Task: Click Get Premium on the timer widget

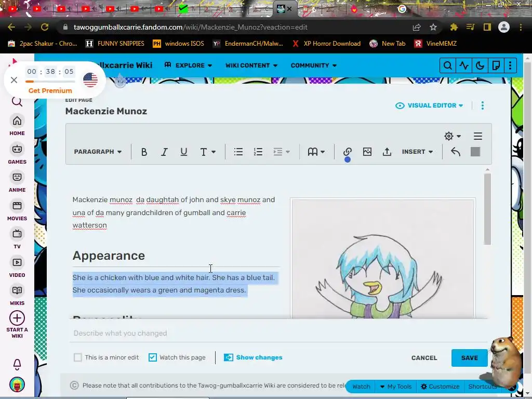Action: 50,90
